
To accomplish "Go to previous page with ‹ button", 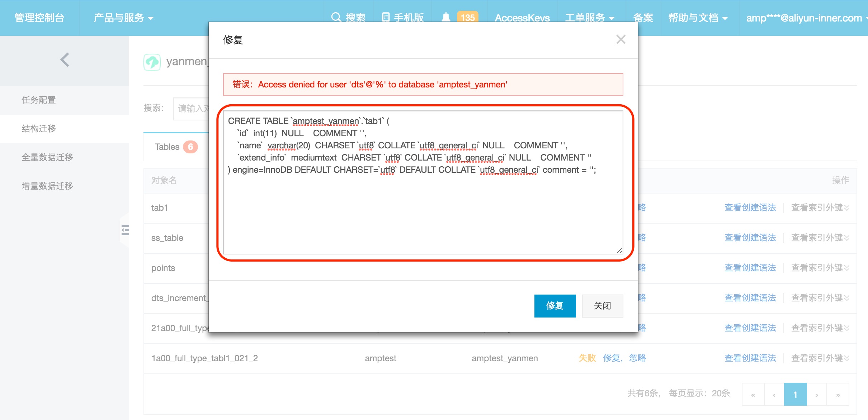I will point(774,395).
